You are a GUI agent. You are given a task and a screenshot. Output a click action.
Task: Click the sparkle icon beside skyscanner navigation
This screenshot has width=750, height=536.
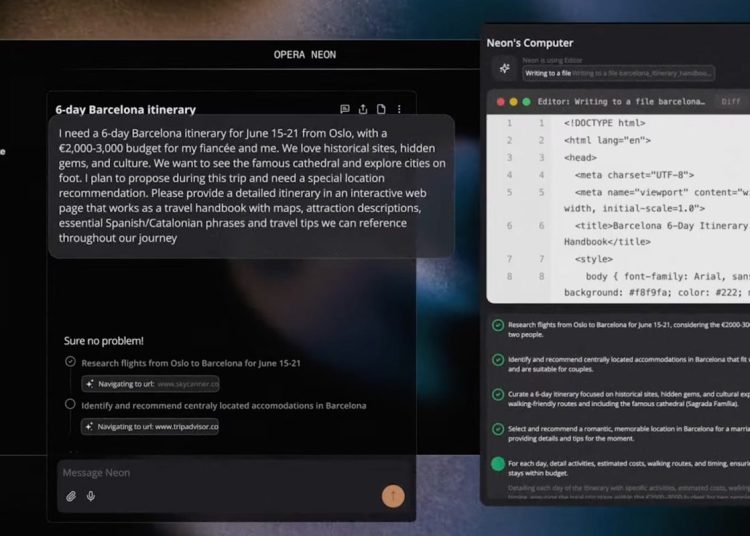pyautogui.click(x=89, y=383)
